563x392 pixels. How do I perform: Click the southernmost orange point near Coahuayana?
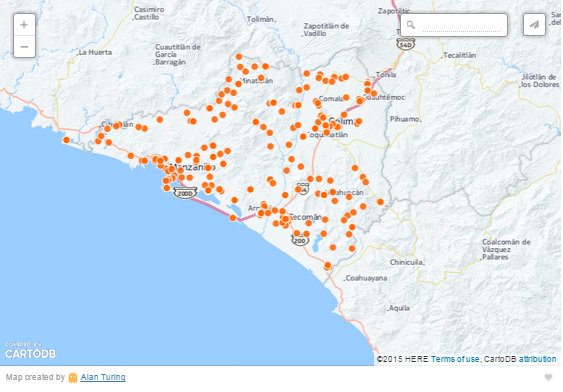click(328, 266)
